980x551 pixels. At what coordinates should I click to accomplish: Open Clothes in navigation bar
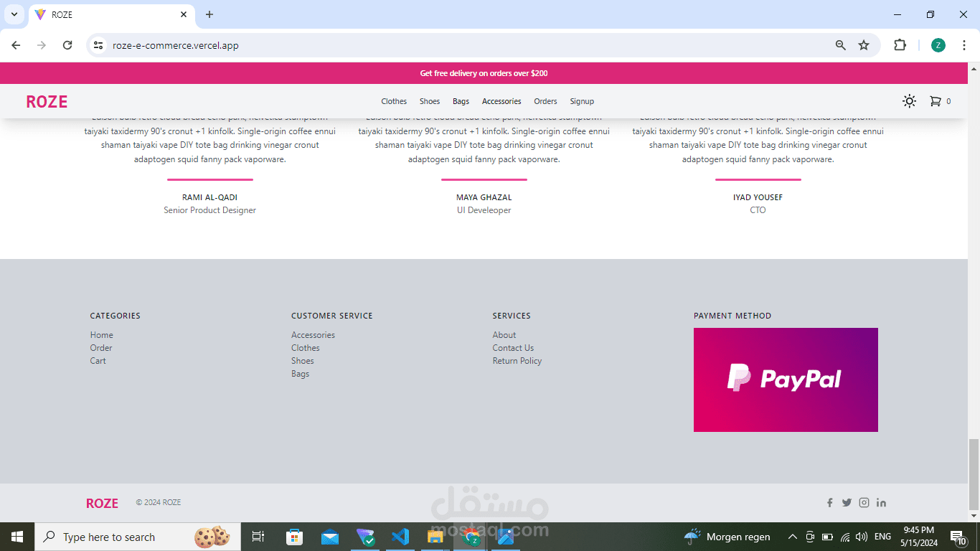point(394,101)
